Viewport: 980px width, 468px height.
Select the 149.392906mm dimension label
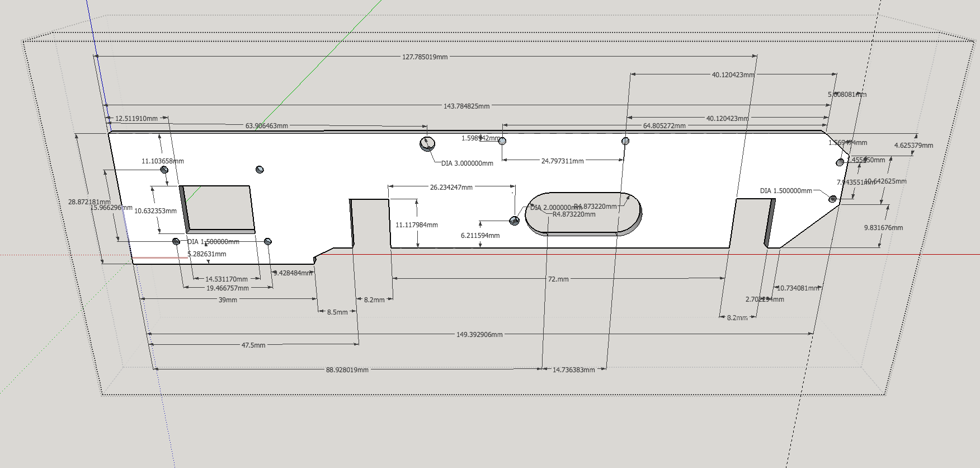tap(479, 335)
